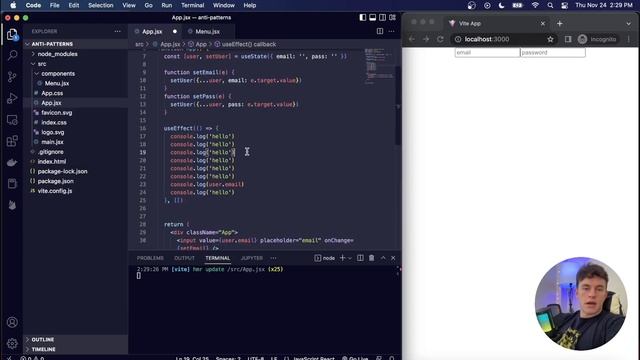Reload the page in browser
The width and height of the screenshot is (640, 360).
(x=440, y=39)
